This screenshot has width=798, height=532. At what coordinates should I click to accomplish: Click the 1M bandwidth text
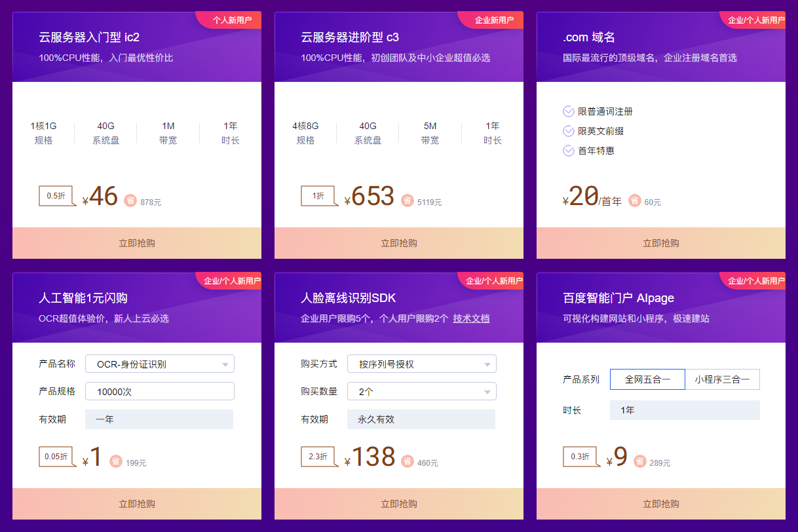[168, 126]
